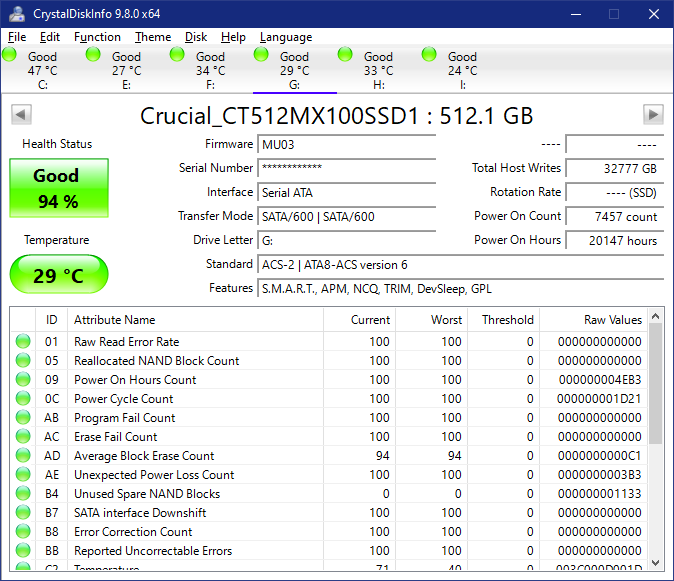Select disk E: status indicator

coord(93,55)
